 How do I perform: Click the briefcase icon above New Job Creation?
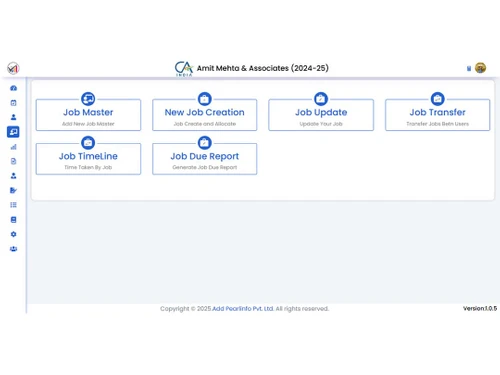pos(205,99)
